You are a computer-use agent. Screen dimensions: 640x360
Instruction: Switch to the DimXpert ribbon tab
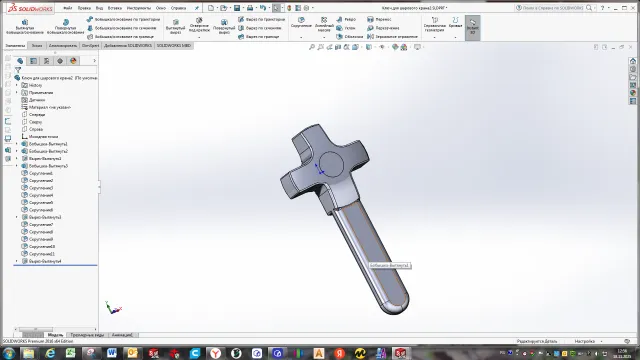point(90,46)
